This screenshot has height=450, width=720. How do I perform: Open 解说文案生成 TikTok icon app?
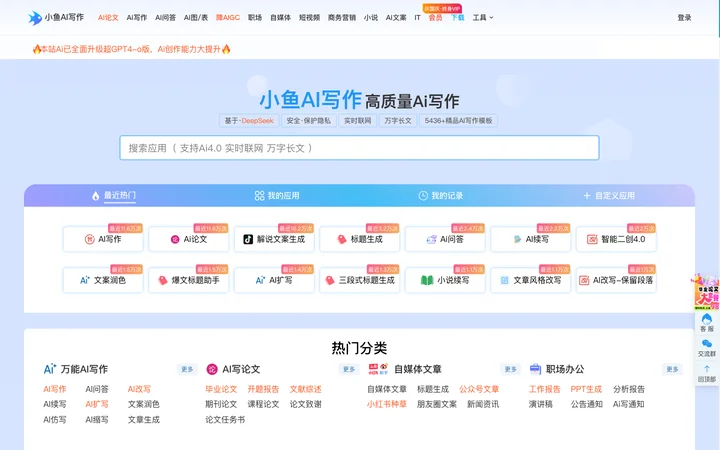(x=274, y=239)
